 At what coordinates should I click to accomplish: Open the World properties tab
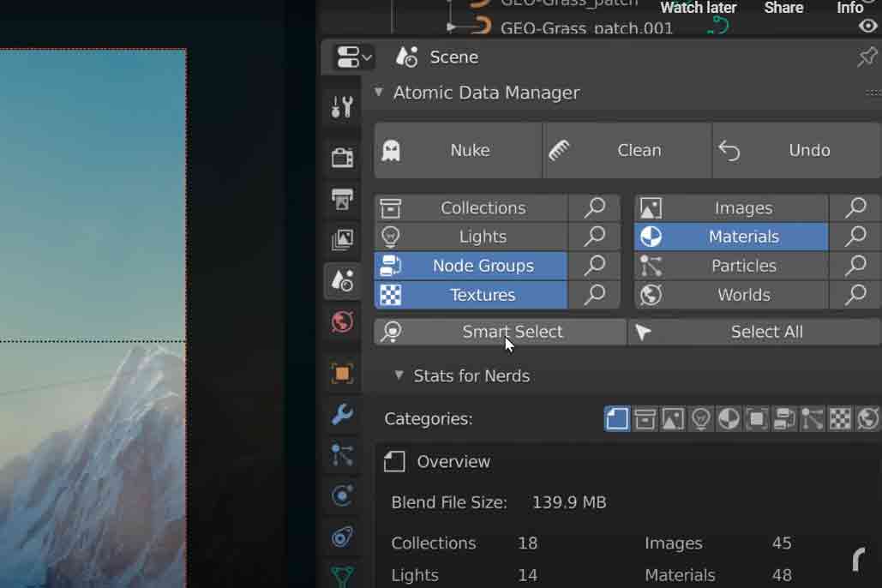tap(342, 322)
